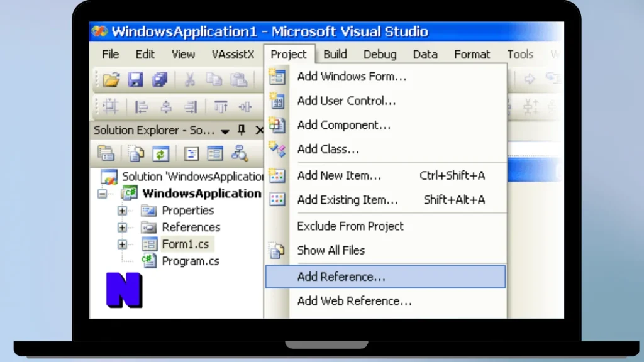Collapse the WindowsApplication project node
Image resolution: width=644 pixels, height=362 pixels.
pos(103,194)
